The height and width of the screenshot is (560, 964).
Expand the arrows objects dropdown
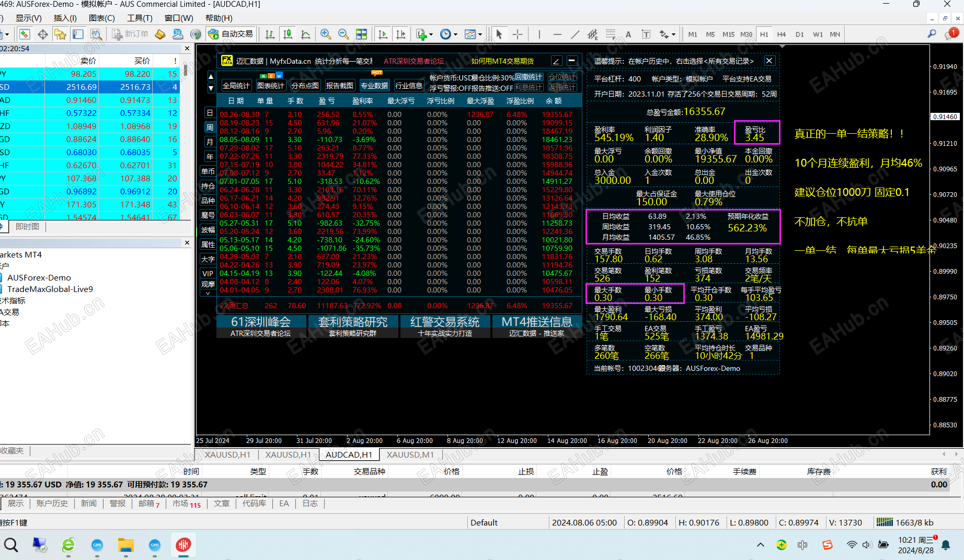click(673, 35)
